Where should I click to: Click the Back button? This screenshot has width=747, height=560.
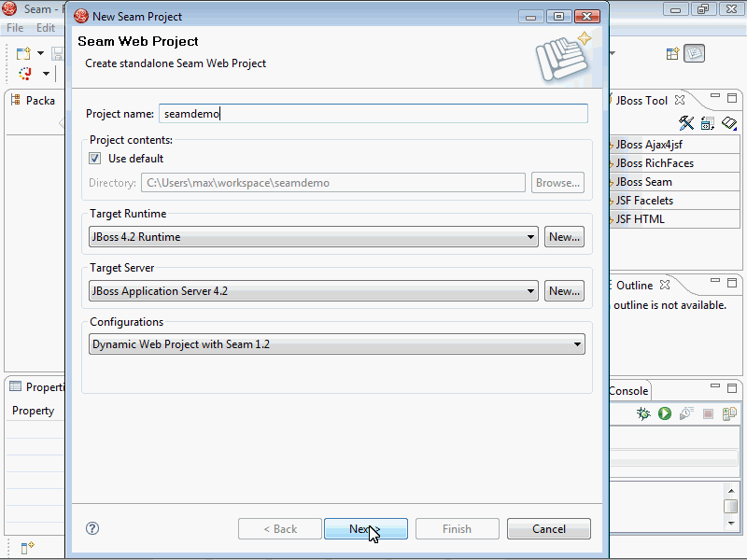(280, 528)
